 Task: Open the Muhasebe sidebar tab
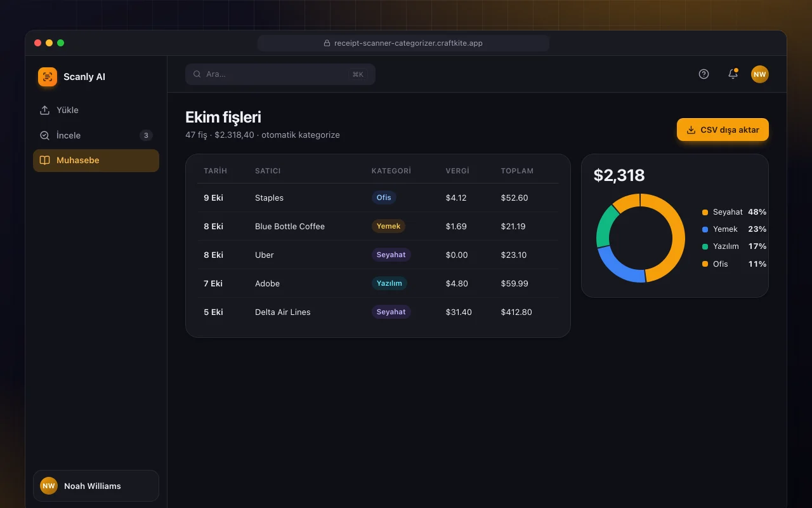pos(96,161)
